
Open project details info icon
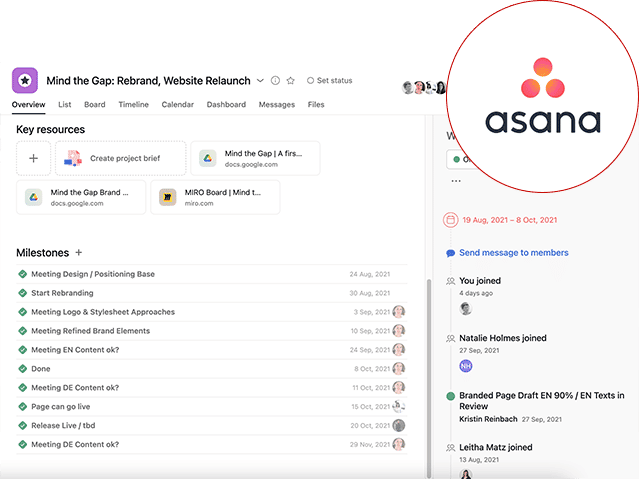(275, 81)
